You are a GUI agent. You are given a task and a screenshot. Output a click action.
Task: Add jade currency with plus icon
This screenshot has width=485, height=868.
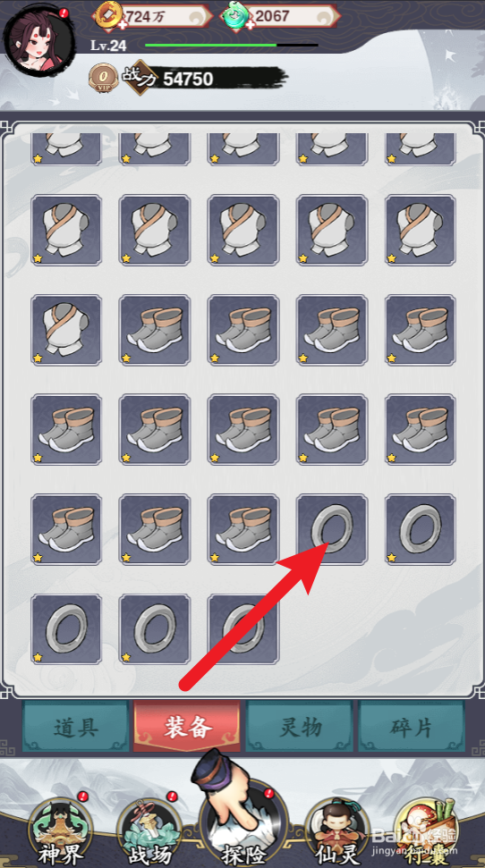(x=250, y=25)
